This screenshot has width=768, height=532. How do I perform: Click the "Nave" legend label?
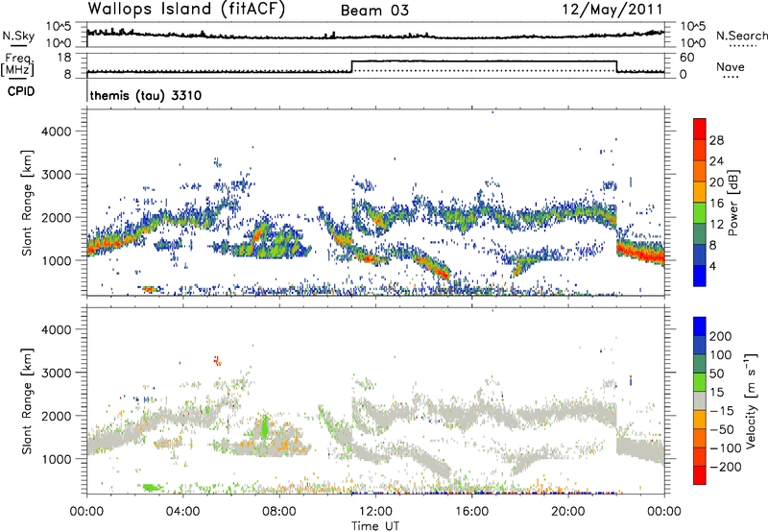[731, 67]
